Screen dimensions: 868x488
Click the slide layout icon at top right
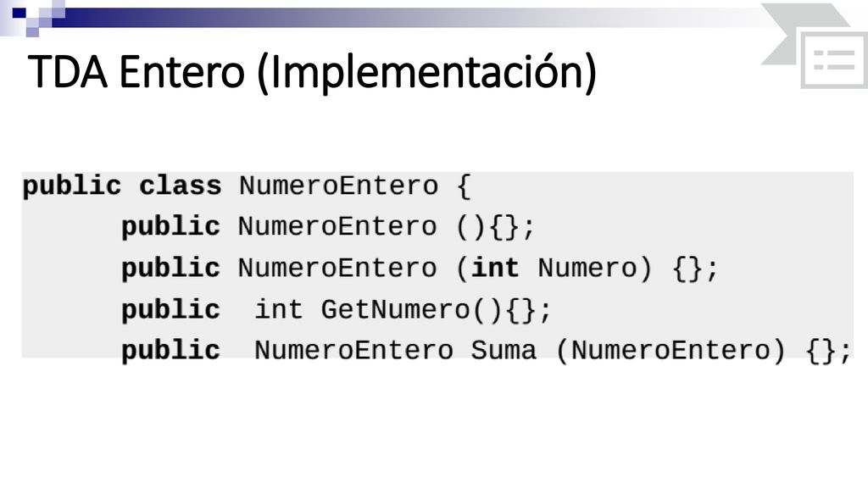pyautogui.click(x=834, y=60)
